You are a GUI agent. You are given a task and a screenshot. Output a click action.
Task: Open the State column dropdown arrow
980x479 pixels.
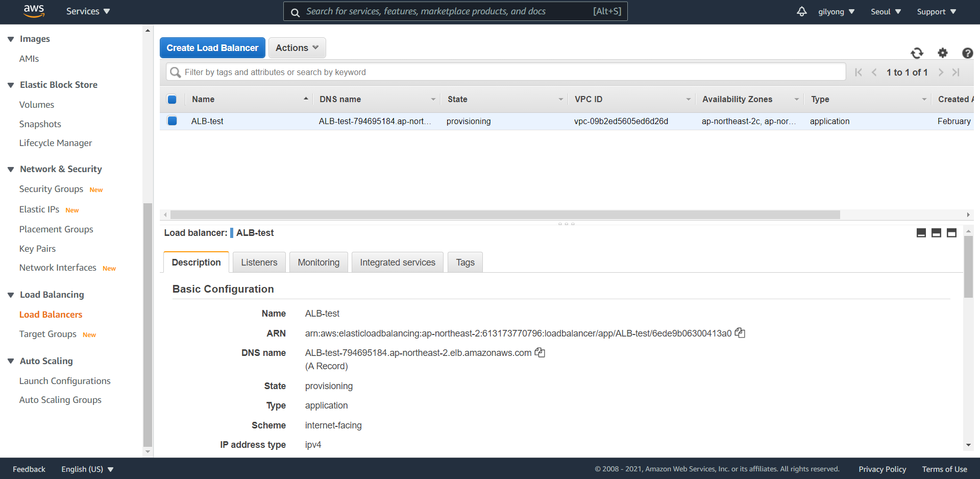[x=560, y=100]
